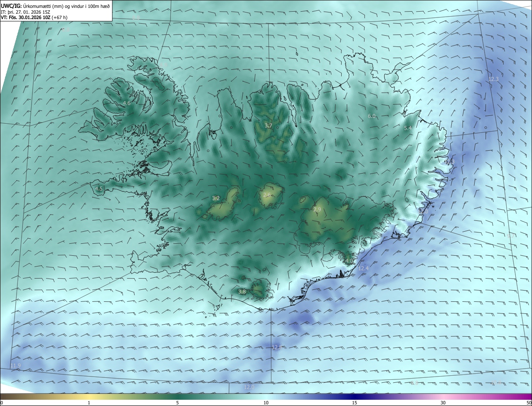Click the 0 tick on the colour scale
Screen dimensions: 532x406
pos(2,403)
